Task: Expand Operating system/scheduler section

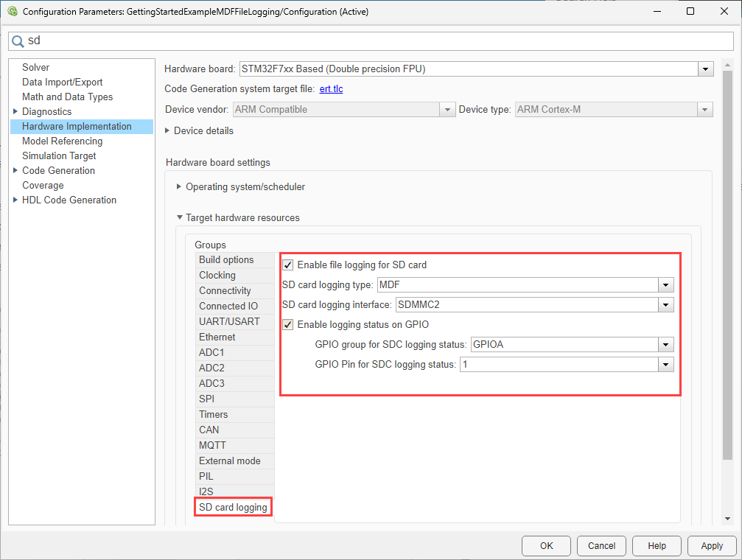Action: [179, 187]
